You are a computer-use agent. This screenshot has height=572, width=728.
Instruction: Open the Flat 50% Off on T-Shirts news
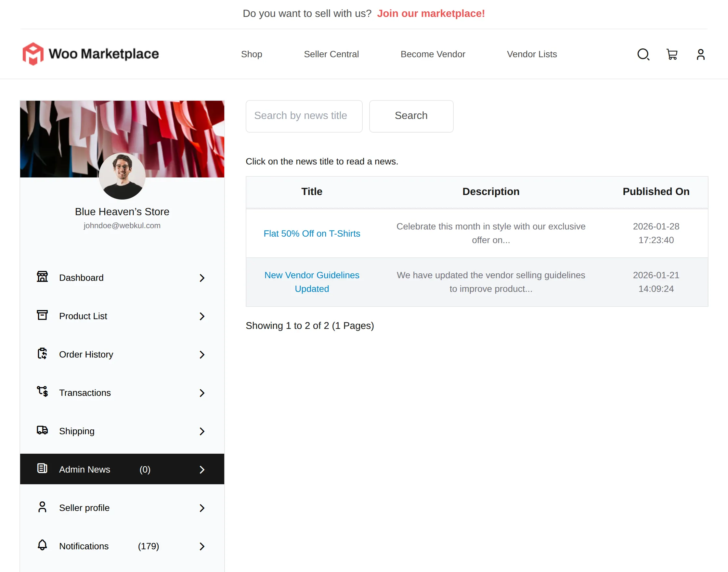(x=311, y=233)
